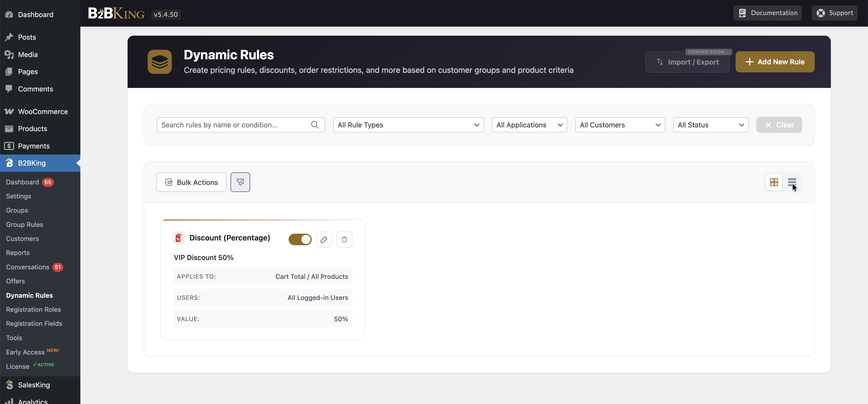Expand the All Rule Types dropdown
The image size is (868, 404).
pyautogui.click(x=408, y=125)
